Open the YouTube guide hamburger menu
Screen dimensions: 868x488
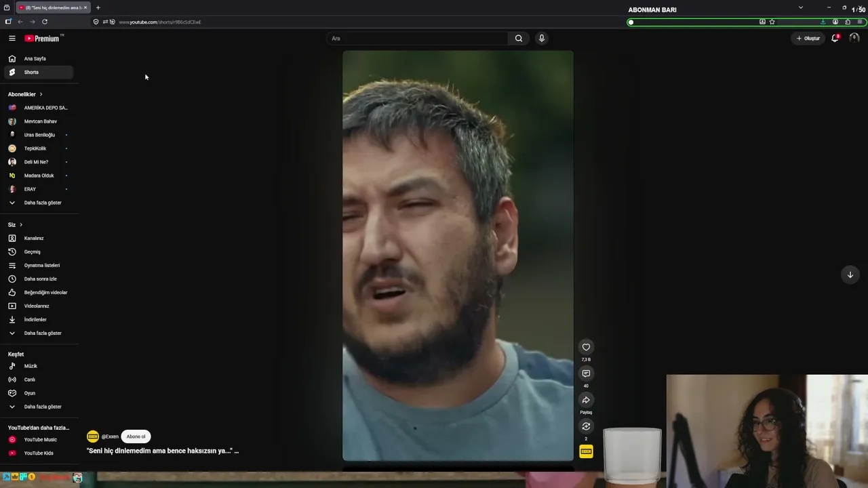(12, 39)
